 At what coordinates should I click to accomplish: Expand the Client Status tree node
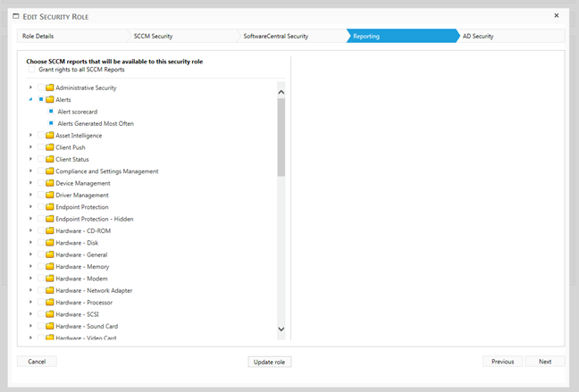click(x=30, y=160)
